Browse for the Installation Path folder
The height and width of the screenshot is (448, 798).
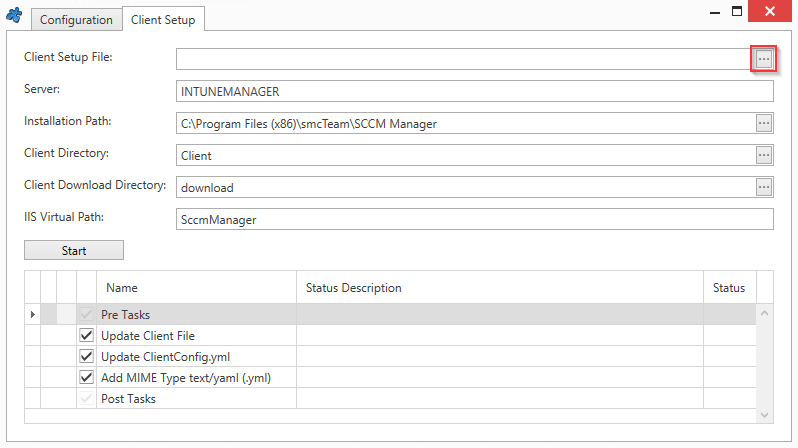point(764,123)
